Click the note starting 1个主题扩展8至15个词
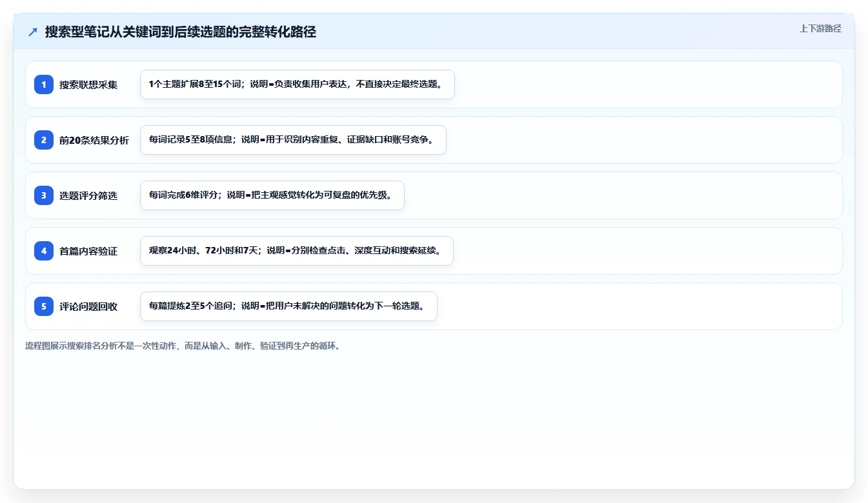 coord(298,84)
